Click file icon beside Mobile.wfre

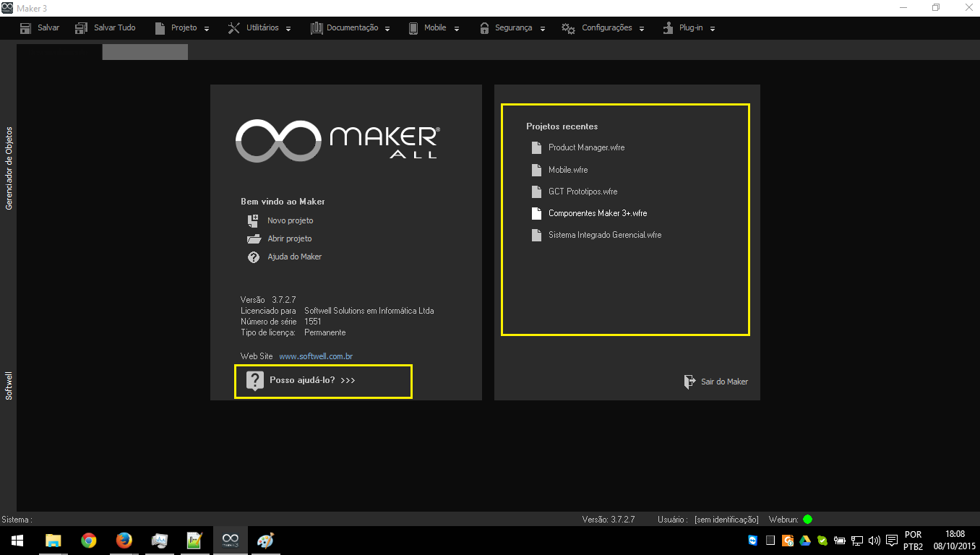[x=536, y=171]
